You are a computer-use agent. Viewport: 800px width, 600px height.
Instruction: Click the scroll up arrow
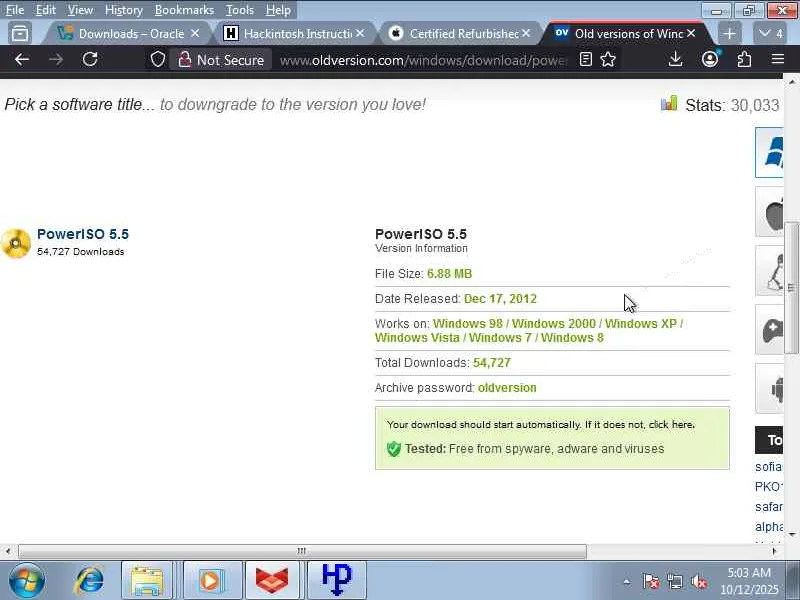tap(791, 82)
